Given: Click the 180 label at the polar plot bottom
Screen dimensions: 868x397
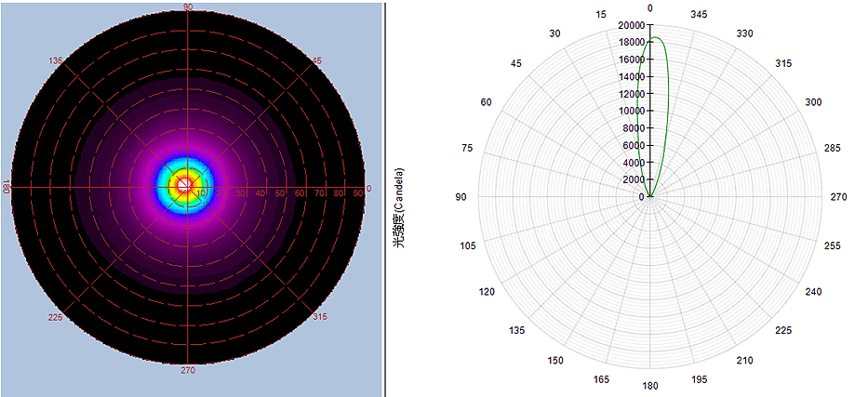Looking at the screenshot, I should tap(650, 386).
